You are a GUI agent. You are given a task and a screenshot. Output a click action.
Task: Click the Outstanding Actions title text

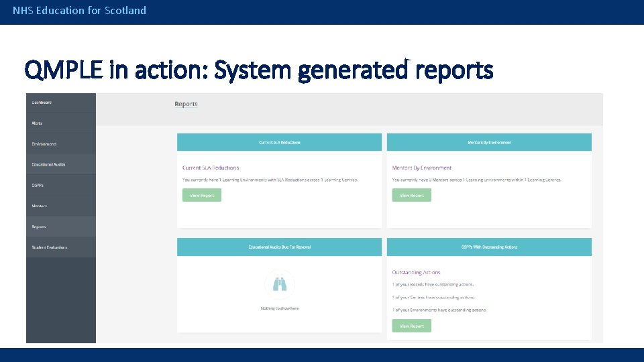[x=416, y=272]
